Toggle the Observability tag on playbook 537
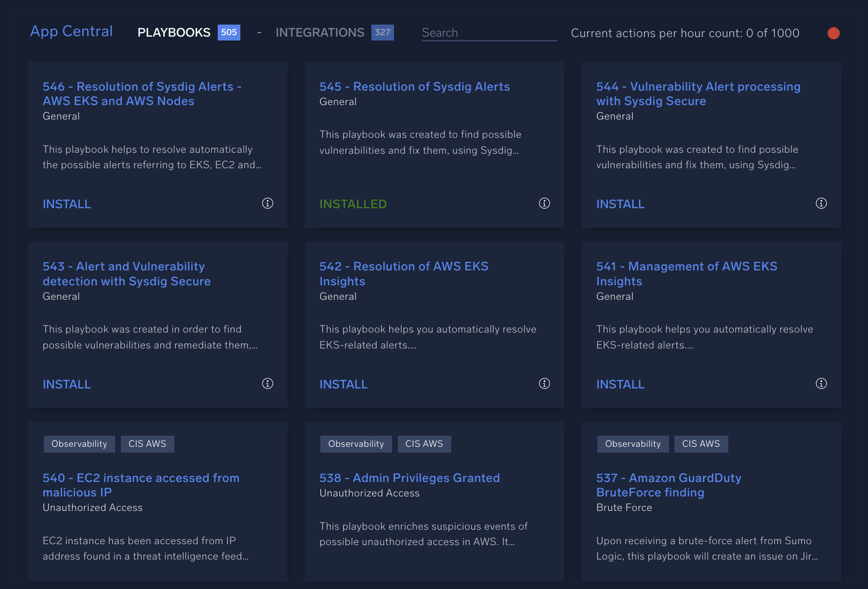The image size is (868, 589). pyautogui.click(x=632, y=443)
